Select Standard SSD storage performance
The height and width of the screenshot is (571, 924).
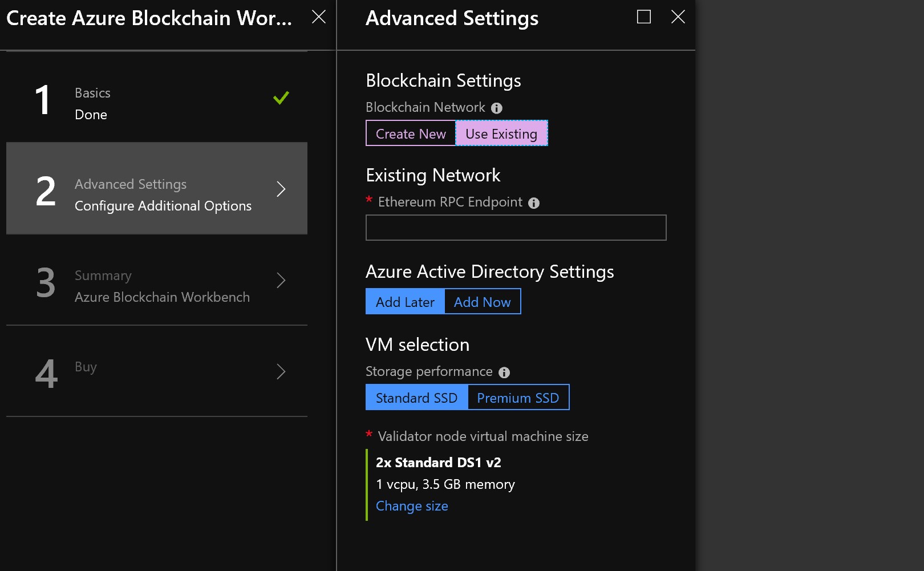click(416, 398)
